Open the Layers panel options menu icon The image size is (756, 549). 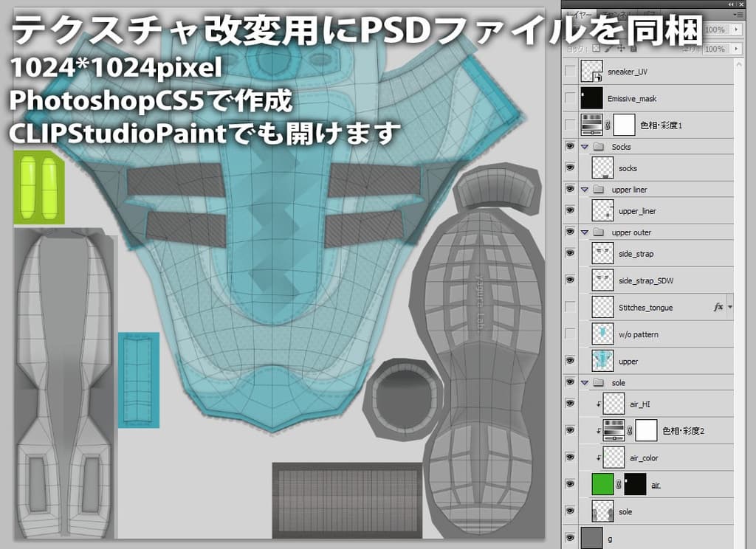[x=738, y=14]
